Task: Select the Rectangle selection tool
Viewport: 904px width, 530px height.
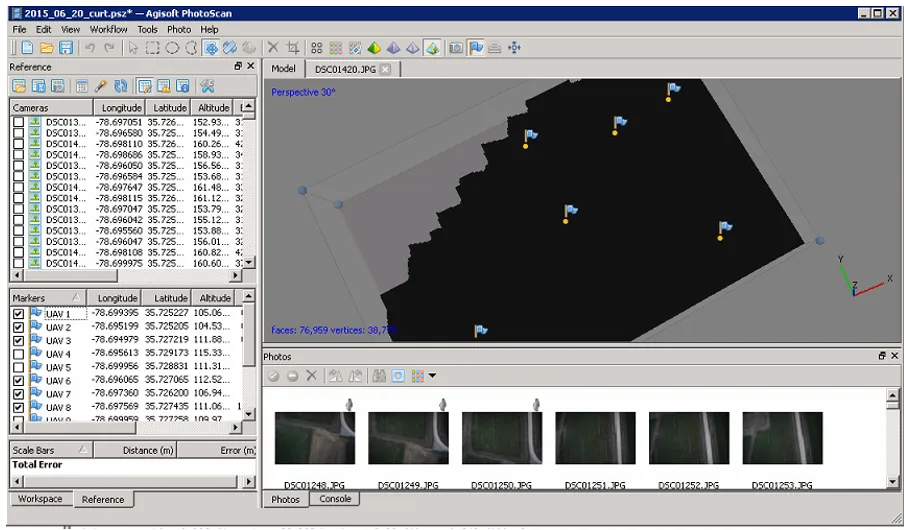Action: click(x=152, y=48)
